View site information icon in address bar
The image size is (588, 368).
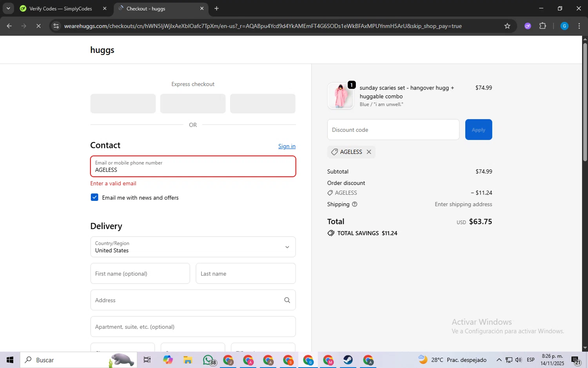(x=56, y=26)
